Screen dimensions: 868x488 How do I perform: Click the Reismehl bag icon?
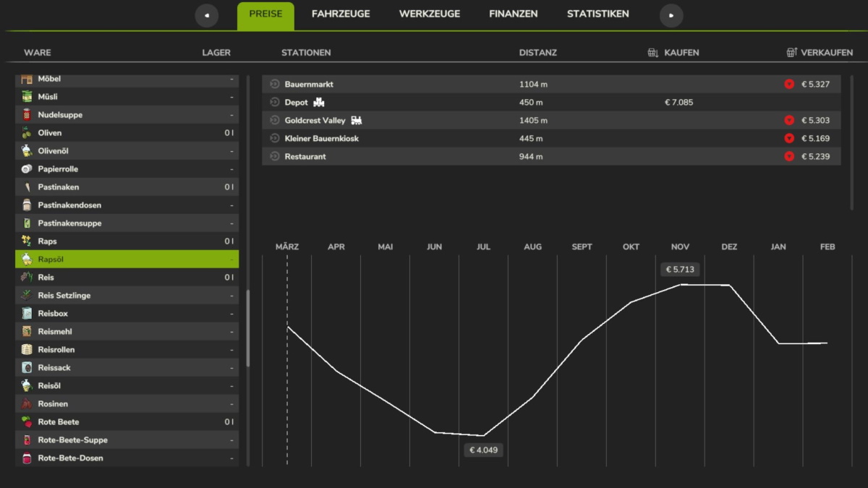tap(27, 332)
